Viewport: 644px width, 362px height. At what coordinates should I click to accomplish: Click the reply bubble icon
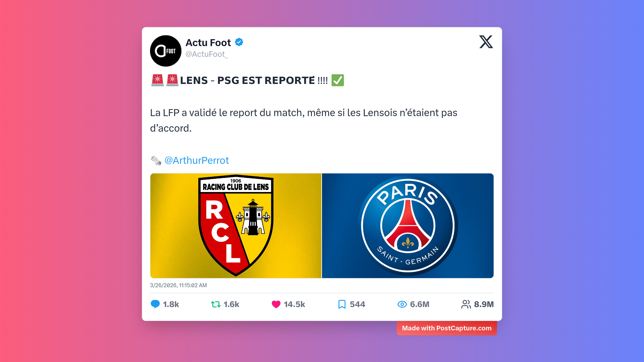[x=155, y=304]
